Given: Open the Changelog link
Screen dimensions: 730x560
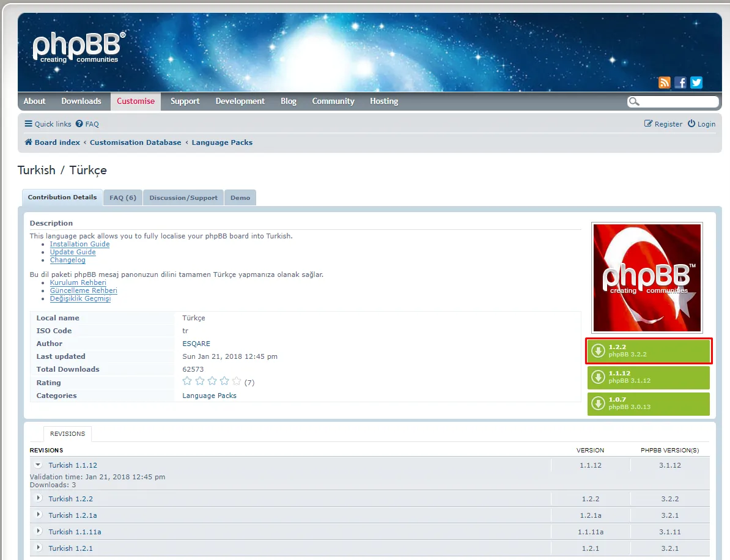Looking at the screenshot, I should [67, 260].
